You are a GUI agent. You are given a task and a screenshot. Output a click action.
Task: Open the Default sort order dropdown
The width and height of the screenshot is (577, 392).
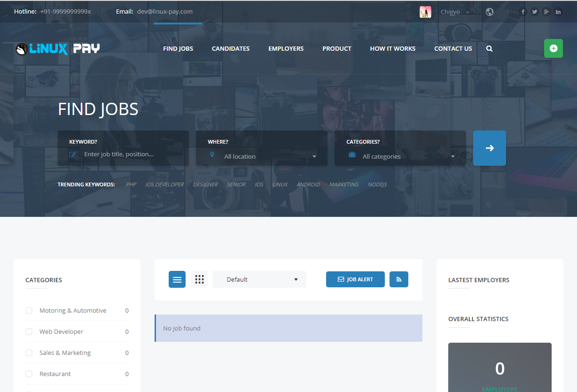coord(259,279)
